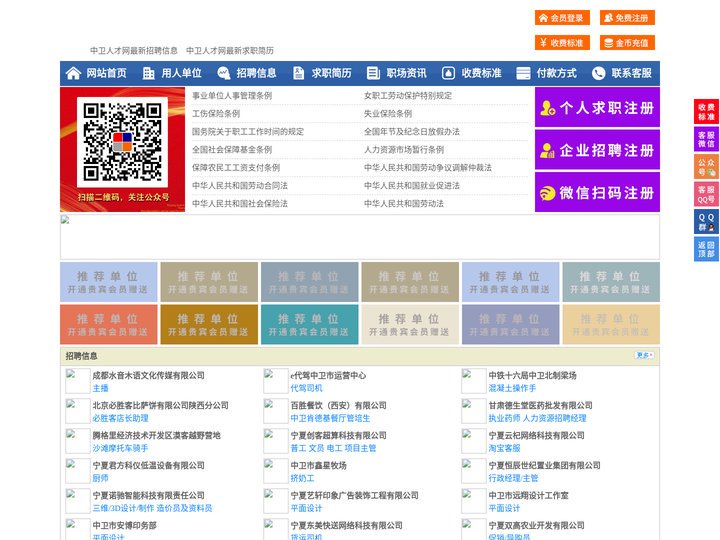Viewport: 720px width, 540px height.
Task: Open 招聘信息 in the navigation bar
Action: (256, 73)
